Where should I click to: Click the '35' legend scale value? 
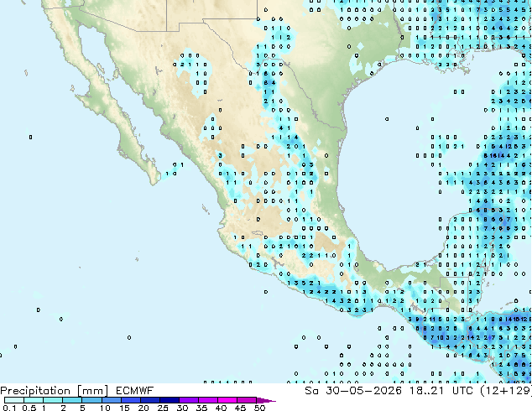pos(201,408)
